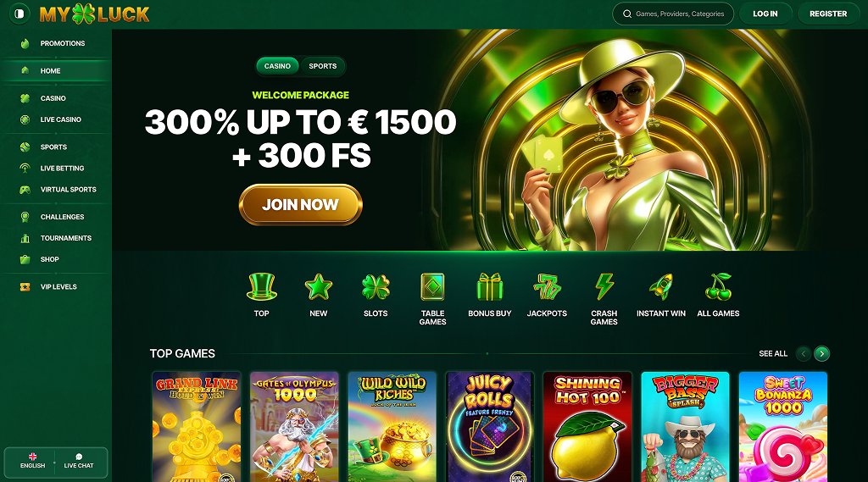Viewport: 868px width, 482px height.
Task: Open the Sweet Bonanza 1000 game thumbnail
Action: coord(782,427)
